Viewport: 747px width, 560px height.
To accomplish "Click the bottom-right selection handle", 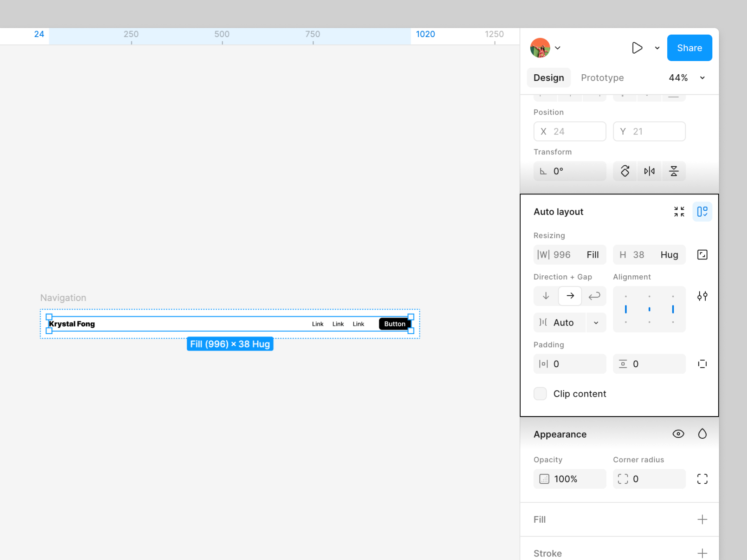I will 411,331.
